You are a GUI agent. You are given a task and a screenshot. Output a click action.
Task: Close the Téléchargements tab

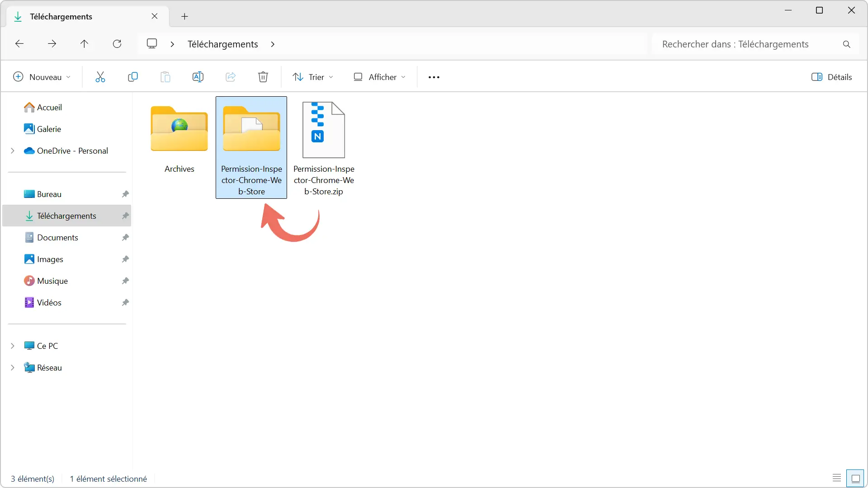coord(155,16)
